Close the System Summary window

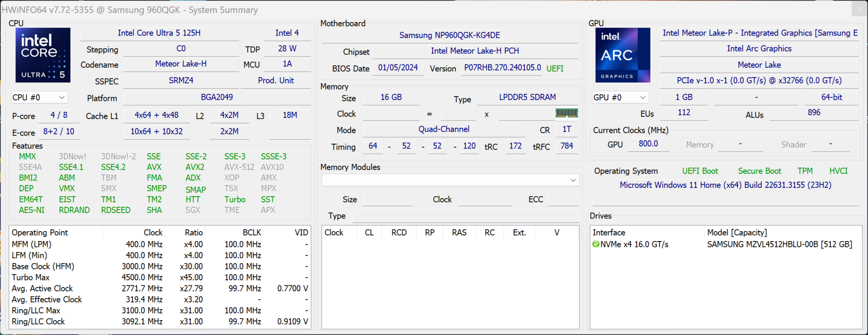859,9
